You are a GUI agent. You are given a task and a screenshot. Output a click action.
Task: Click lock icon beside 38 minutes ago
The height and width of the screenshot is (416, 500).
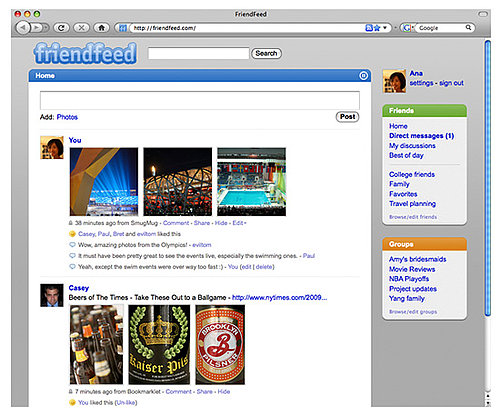pos(71,223)
